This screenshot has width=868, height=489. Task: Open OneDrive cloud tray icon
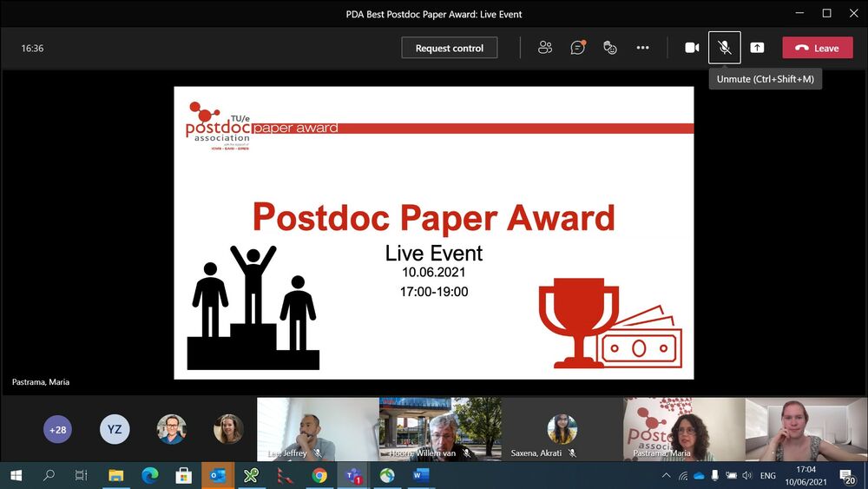(x=699, y=475)
